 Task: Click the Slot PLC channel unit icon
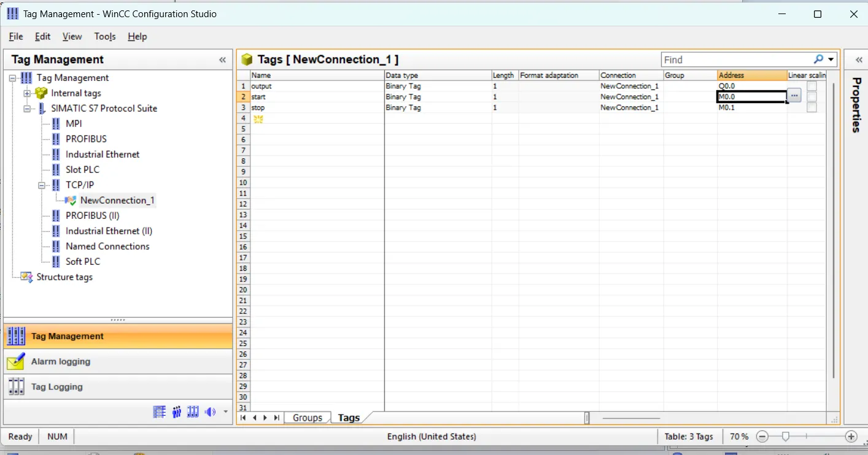(56, 169)
